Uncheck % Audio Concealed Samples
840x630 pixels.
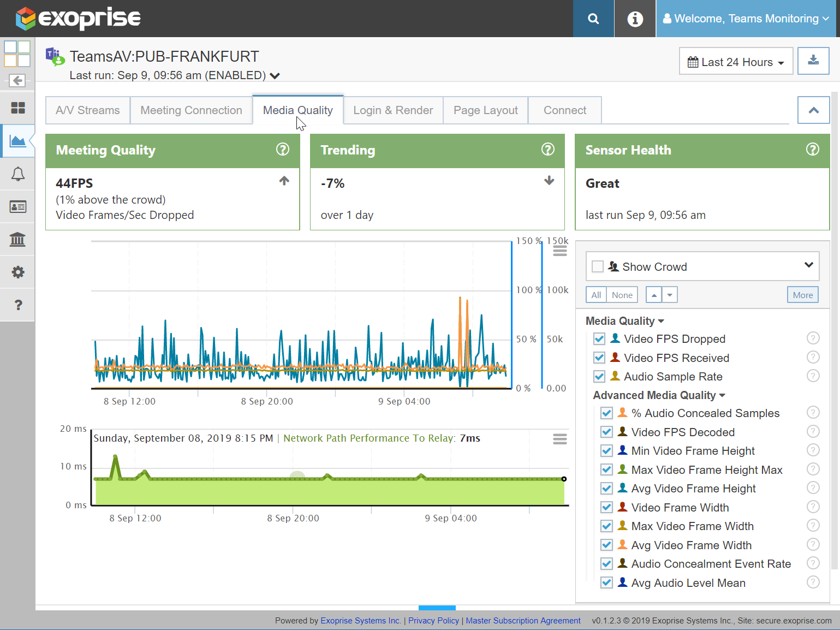tap(606, 413)
